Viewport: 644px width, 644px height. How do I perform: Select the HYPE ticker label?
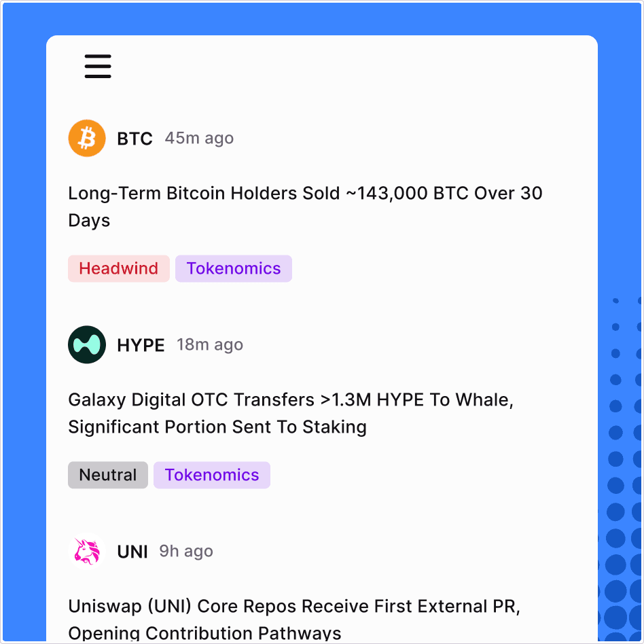point(141,345)
